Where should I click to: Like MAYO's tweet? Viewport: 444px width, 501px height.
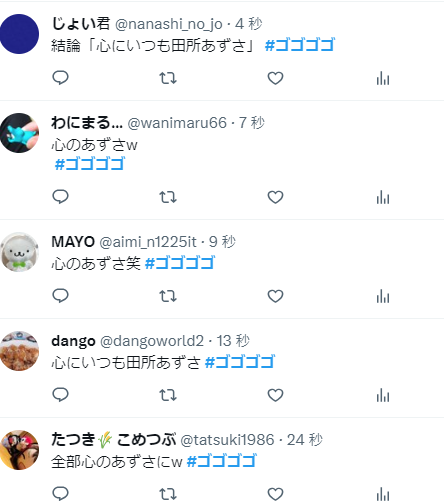point(275,296)
